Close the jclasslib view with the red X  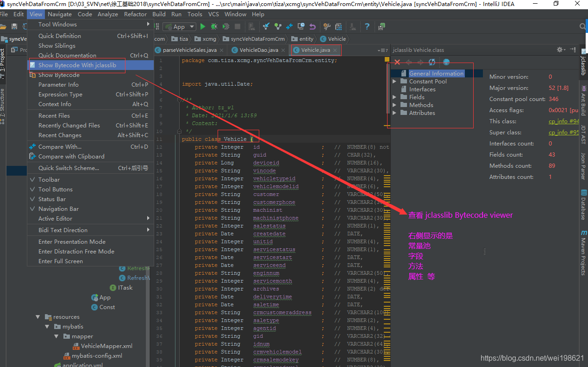(397, 62)
